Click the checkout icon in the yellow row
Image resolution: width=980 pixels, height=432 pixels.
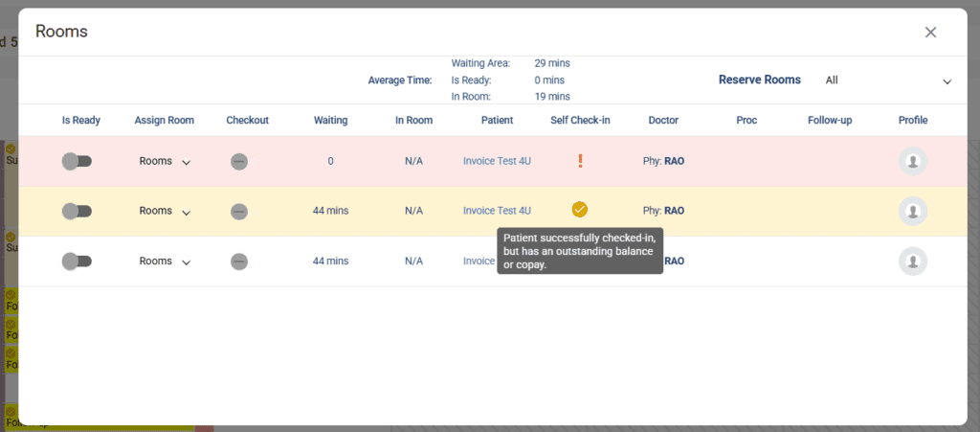click(x=239, y=212)
